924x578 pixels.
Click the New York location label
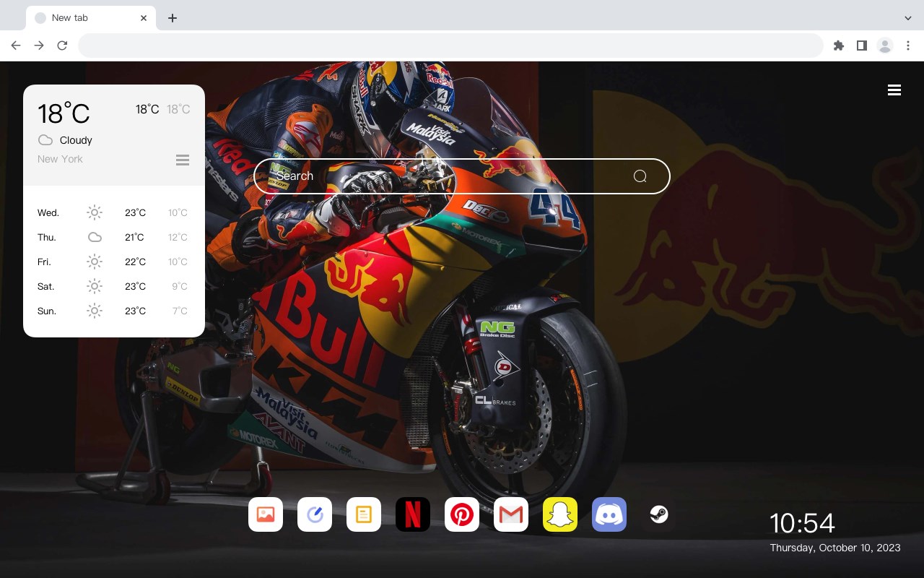point(60,159)
